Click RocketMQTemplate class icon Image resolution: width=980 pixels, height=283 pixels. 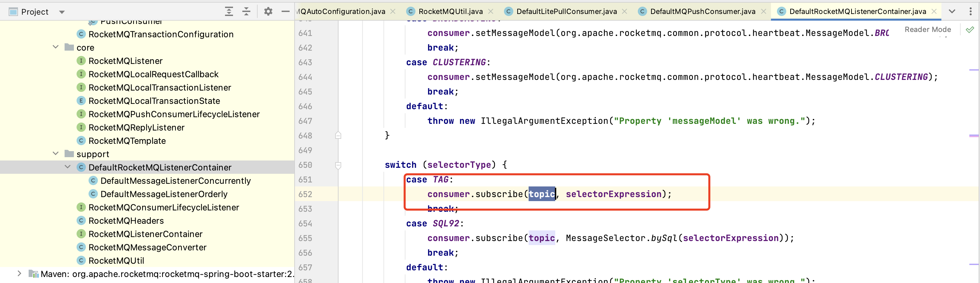pos(81,141)
